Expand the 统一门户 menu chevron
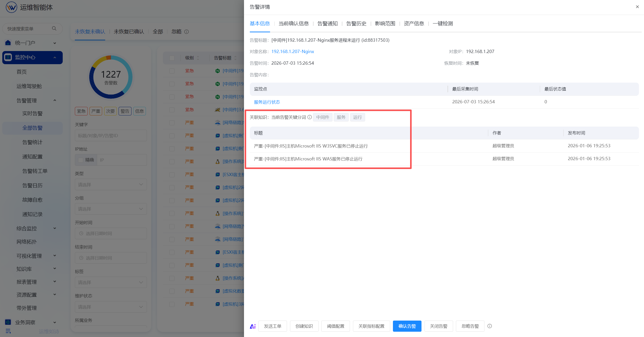Viewport: 644px width, 337px height. pos(55,43)
